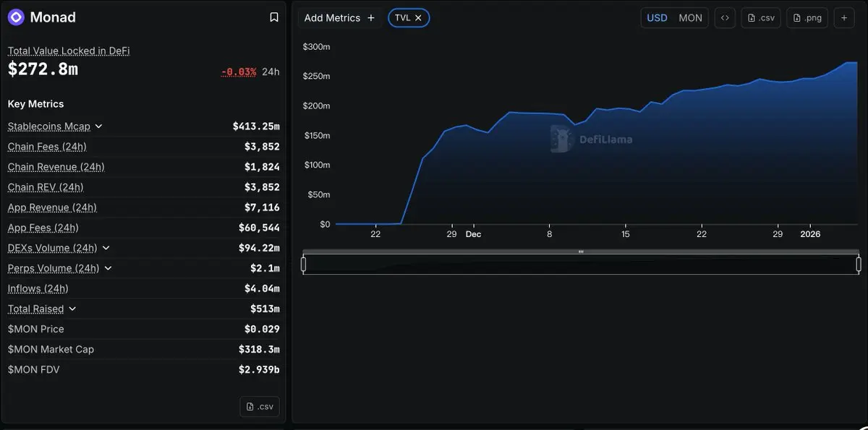Click the Monad title text

53,17
